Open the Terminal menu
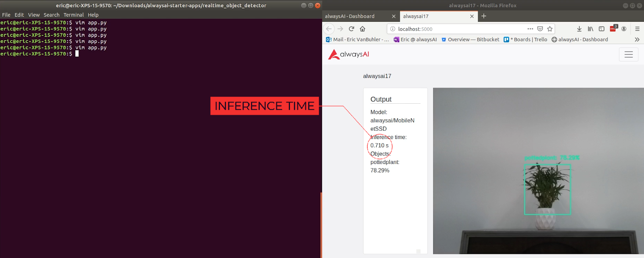 click(x=74, y=15)
